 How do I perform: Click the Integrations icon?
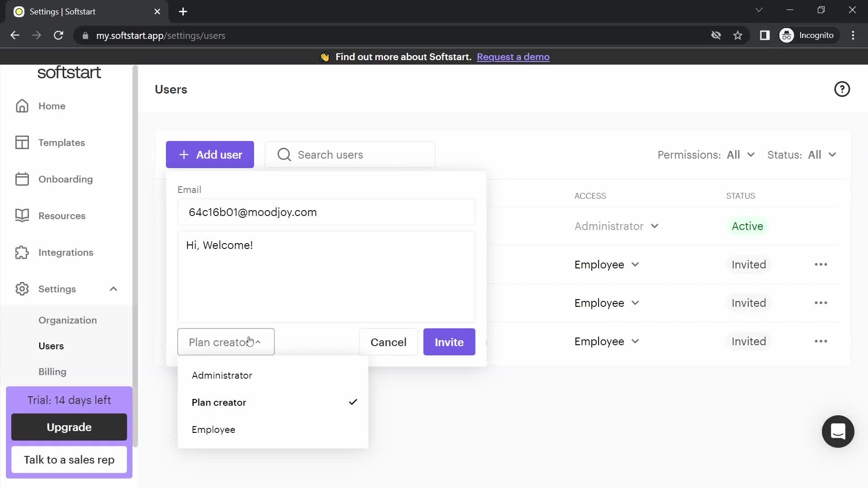click(x=22, y=252)
